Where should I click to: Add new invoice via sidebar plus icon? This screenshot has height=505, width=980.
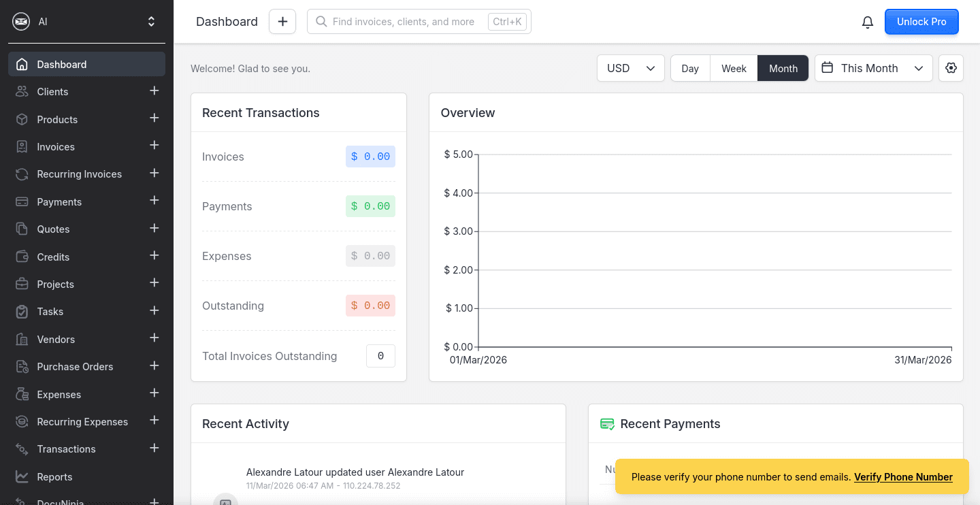point(154,146)
